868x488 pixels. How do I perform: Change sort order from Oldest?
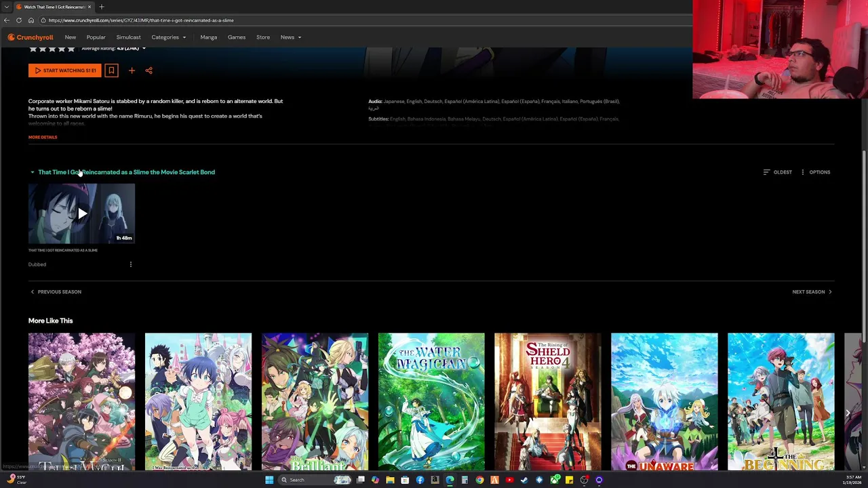(777, 172)
